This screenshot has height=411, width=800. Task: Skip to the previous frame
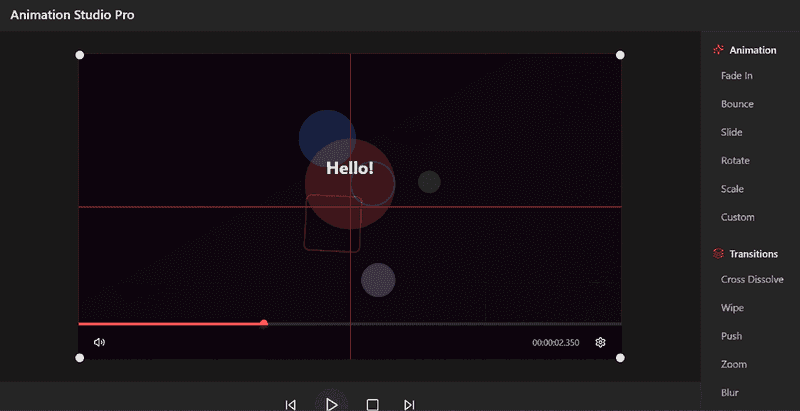[x=290, y=405]
